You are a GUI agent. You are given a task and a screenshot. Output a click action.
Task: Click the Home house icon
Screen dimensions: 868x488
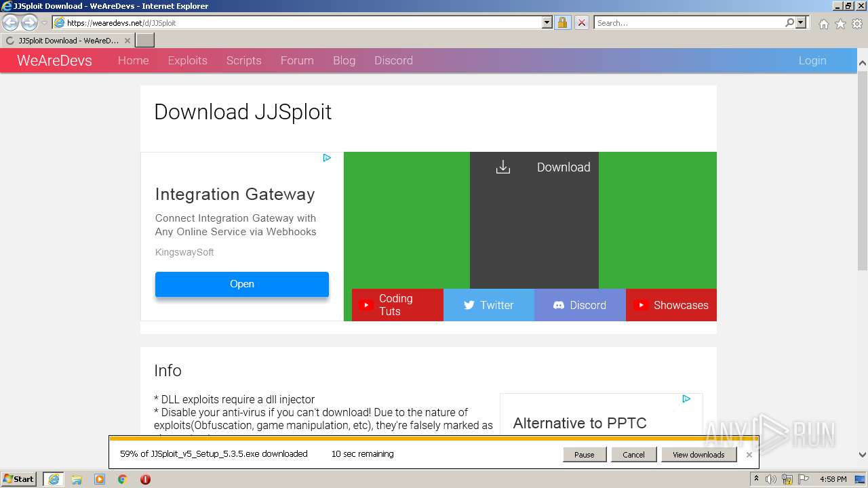pyautogui.click(x=823, y=24)
